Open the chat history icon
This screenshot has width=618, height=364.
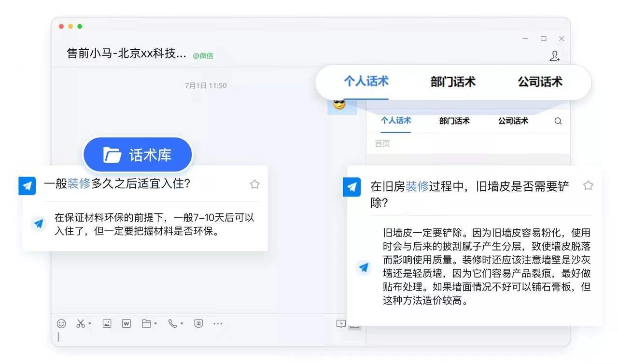(341, 324)
